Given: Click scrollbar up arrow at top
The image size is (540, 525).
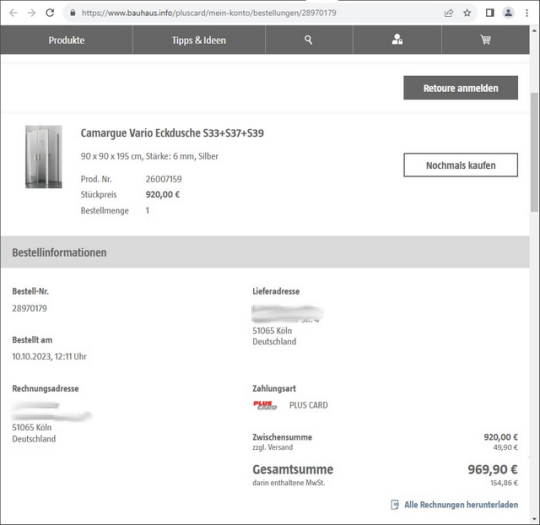Looking at the screenshot, I should tap(534, 30).
